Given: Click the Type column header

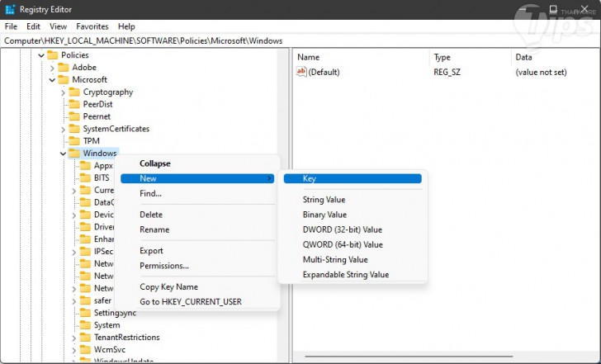Looking at the screenshot, I should (471, 57).
